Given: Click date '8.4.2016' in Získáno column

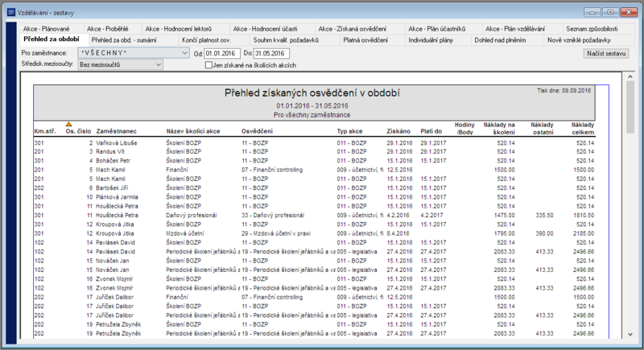Looking at the screenshot, I should 398,233.
